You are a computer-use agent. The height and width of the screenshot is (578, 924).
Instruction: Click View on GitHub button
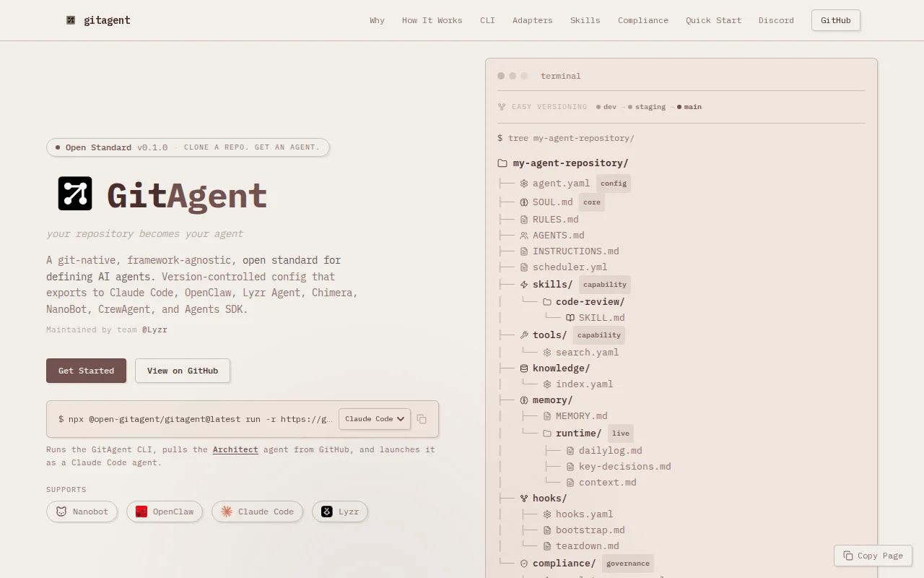pyautogui.click(x=183, y=371)
